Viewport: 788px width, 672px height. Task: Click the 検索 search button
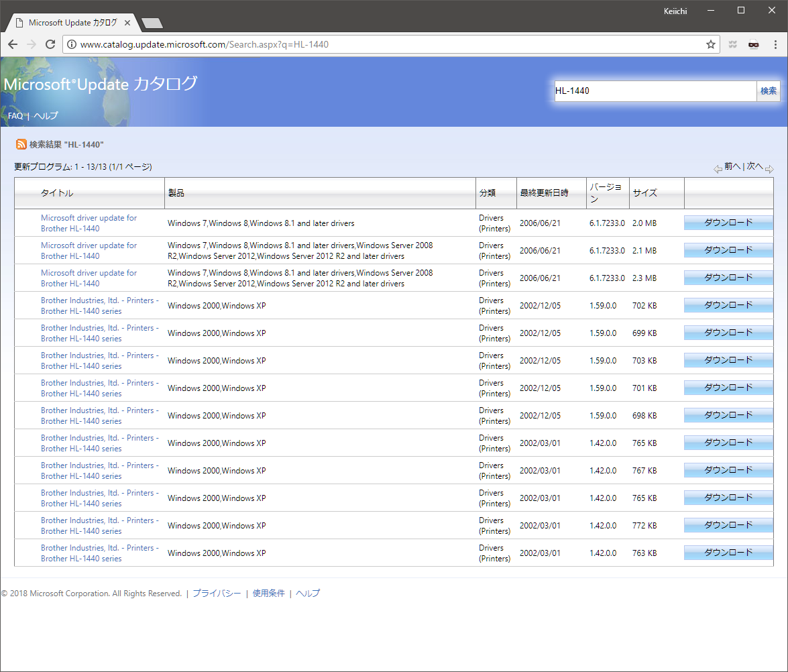769,91
